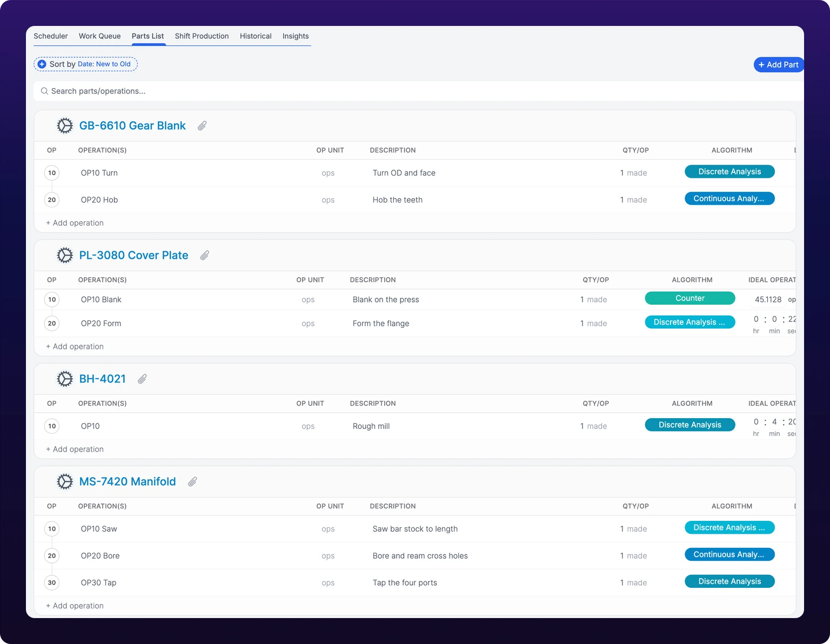Open the BH-4021 part link
The height and width of the screenshot is (644, 830).
[103, 379]
